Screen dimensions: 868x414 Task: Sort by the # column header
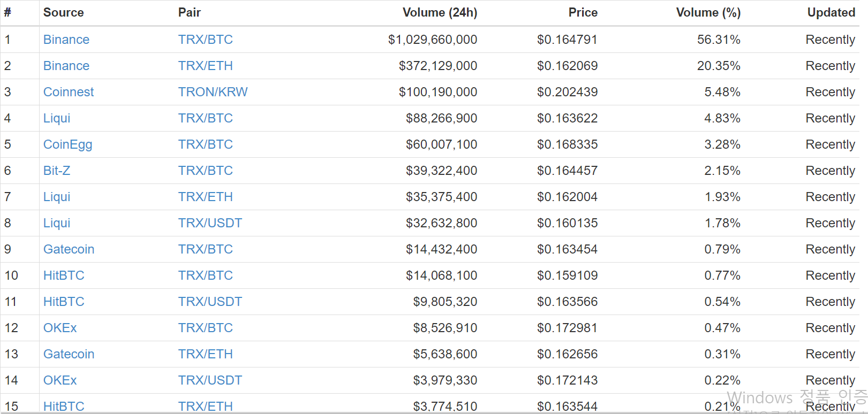tap(7, 12)
